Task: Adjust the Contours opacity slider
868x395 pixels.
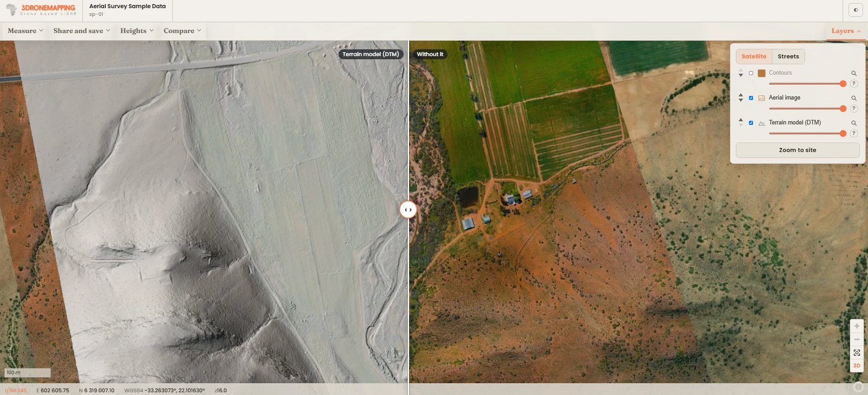Action: tap(807, 84)
